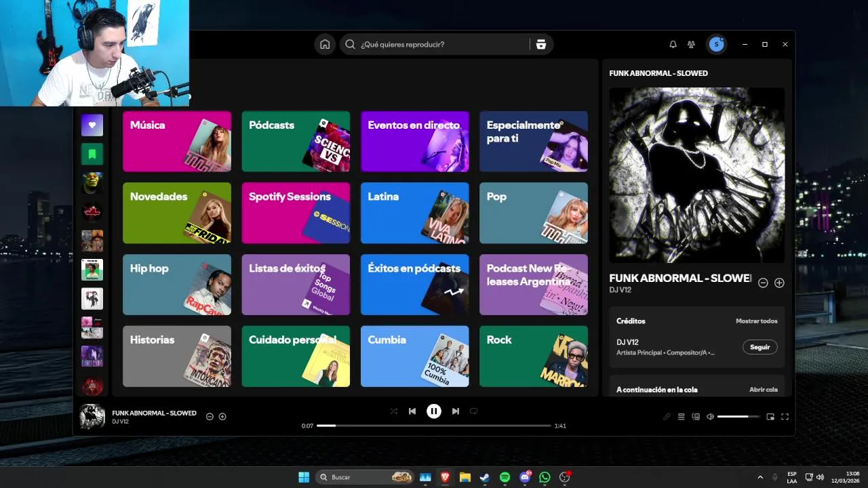Open WhatsApp from taskbar

point(545,477)
